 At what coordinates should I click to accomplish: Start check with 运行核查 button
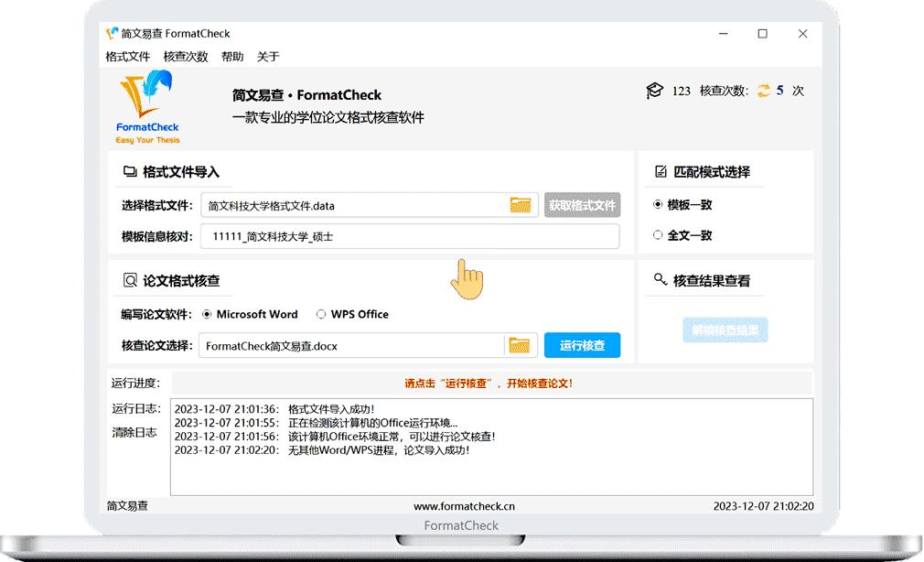pyautogui.click(x=582, y=346)
